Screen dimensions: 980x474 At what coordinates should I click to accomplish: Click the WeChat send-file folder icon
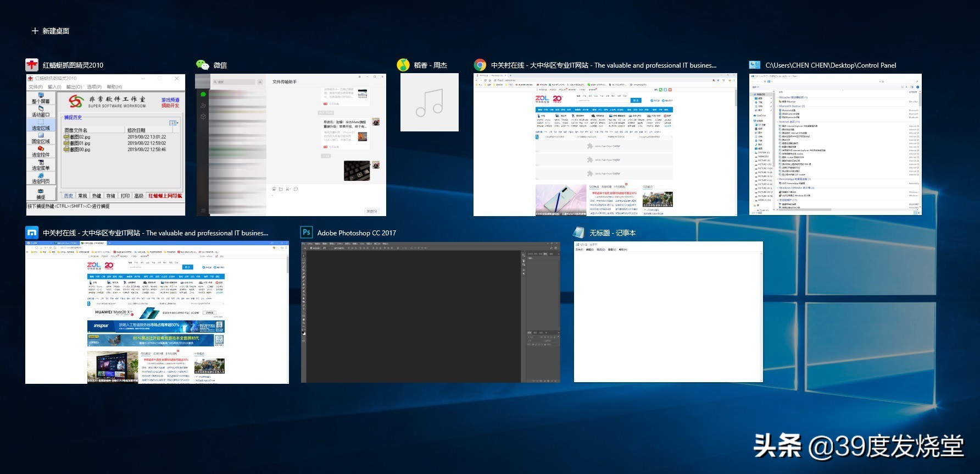tap(281, 189)
